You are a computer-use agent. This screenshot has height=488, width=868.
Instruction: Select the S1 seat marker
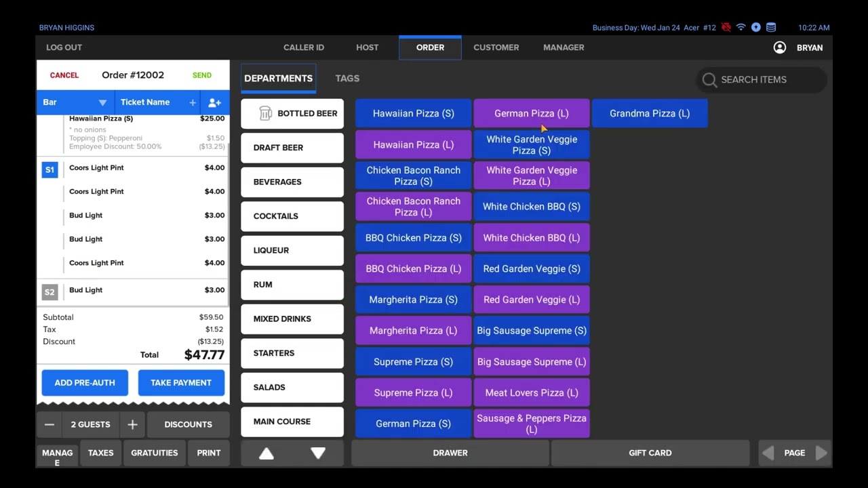[50, 169]
